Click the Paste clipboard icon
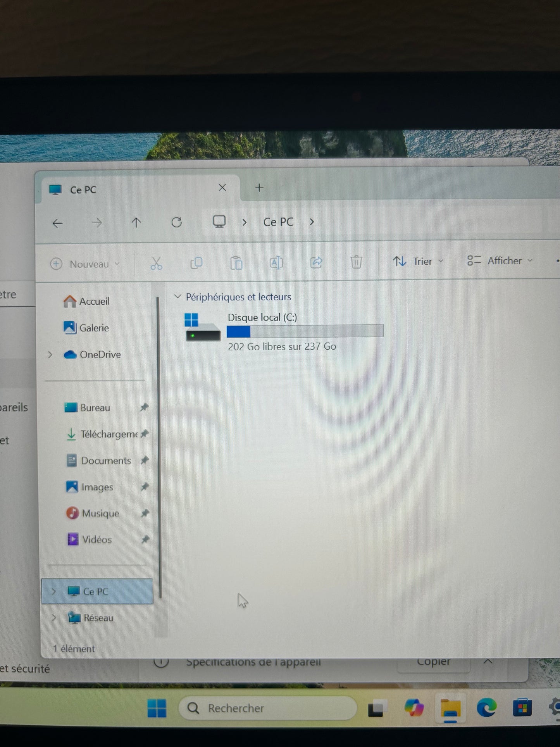 (236, 263)
